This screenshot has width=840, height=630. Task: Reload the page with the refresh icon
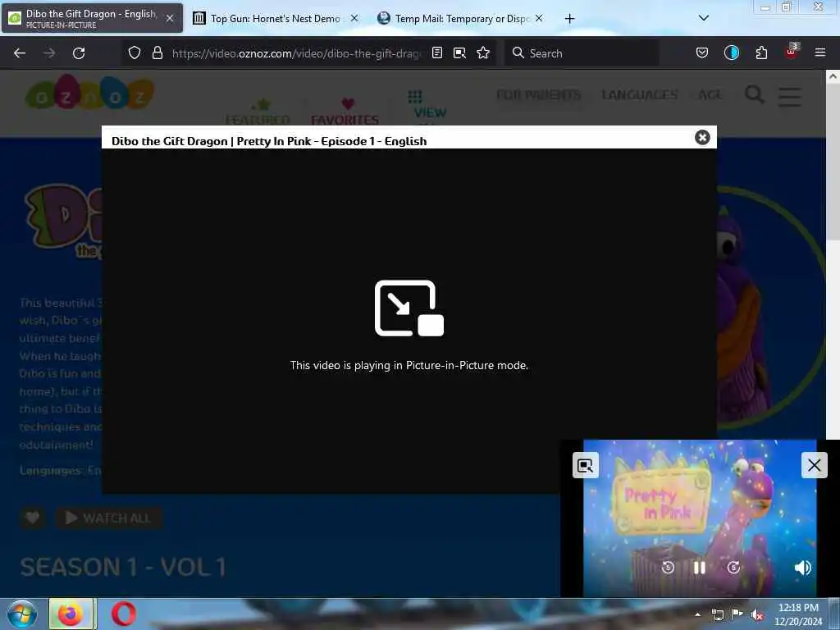(x=79, y=53)
